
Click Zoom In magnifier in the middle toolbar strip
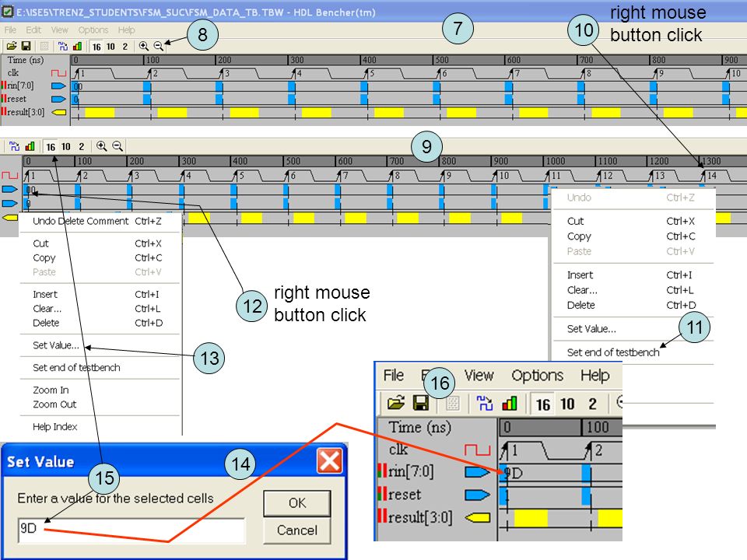(x=101, y=146)
